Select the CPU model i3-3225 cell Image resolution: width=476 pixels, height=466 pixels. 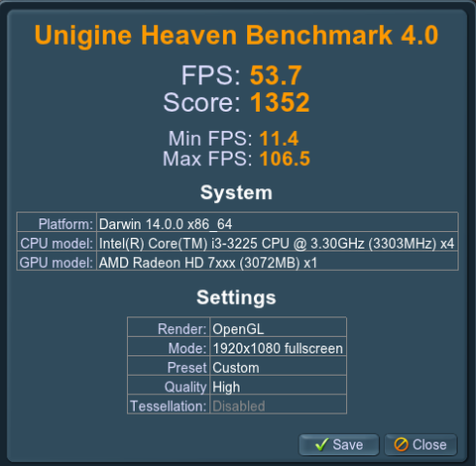click(277, 244)
